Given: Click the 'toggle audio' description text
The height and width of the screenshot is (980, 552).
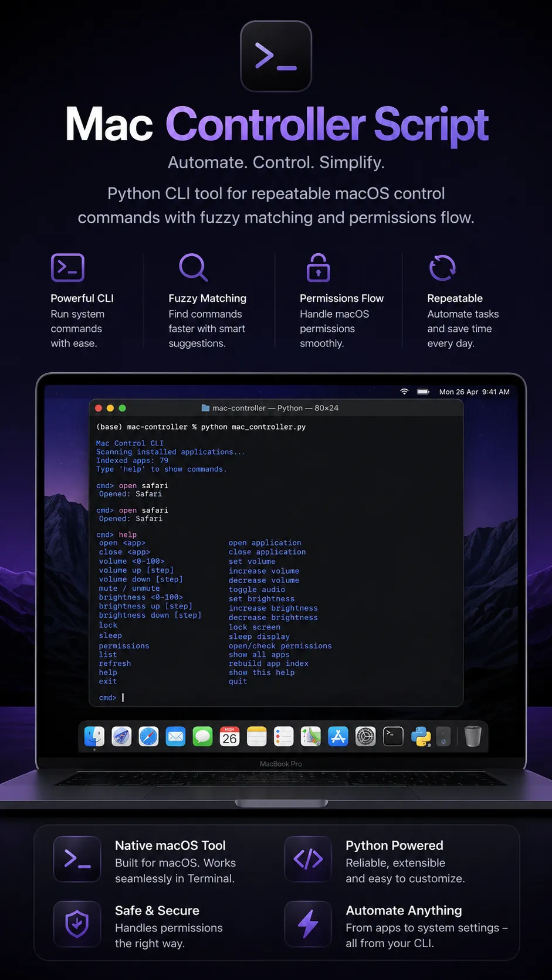Looking at the screenshot, I should tap(257, 590).
